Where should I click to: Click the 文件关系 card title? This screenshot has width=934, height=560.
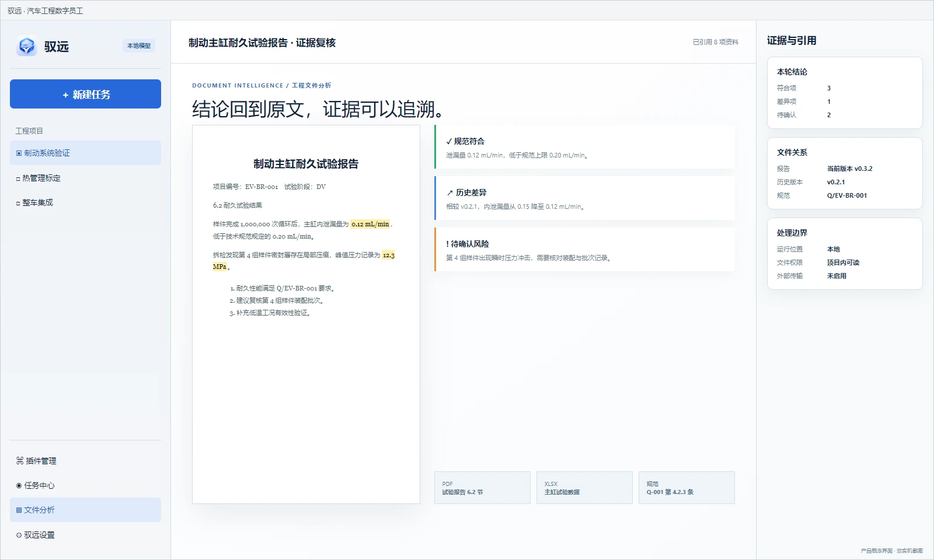792,152
